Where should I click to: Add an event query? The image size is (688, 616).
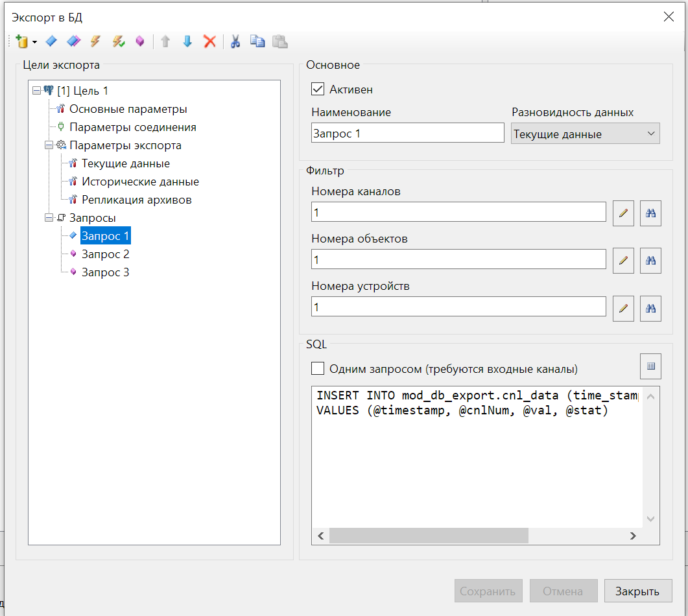95,41
